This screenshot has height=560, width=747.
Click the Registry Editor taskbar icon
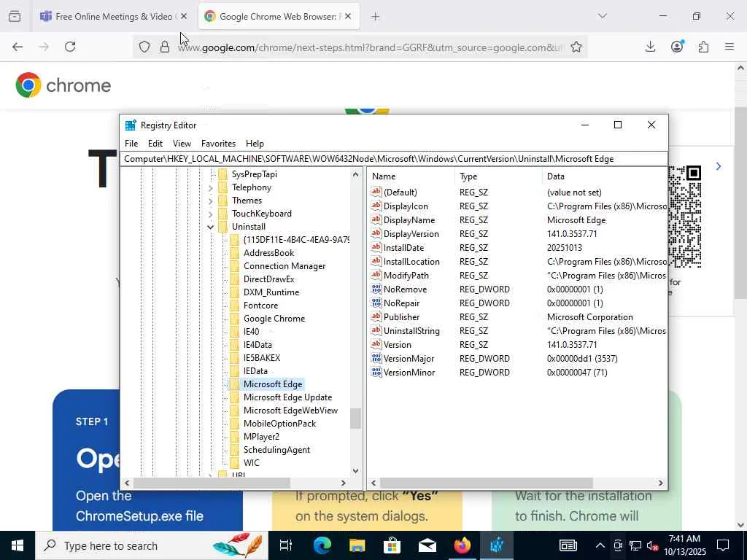(497, 545)
